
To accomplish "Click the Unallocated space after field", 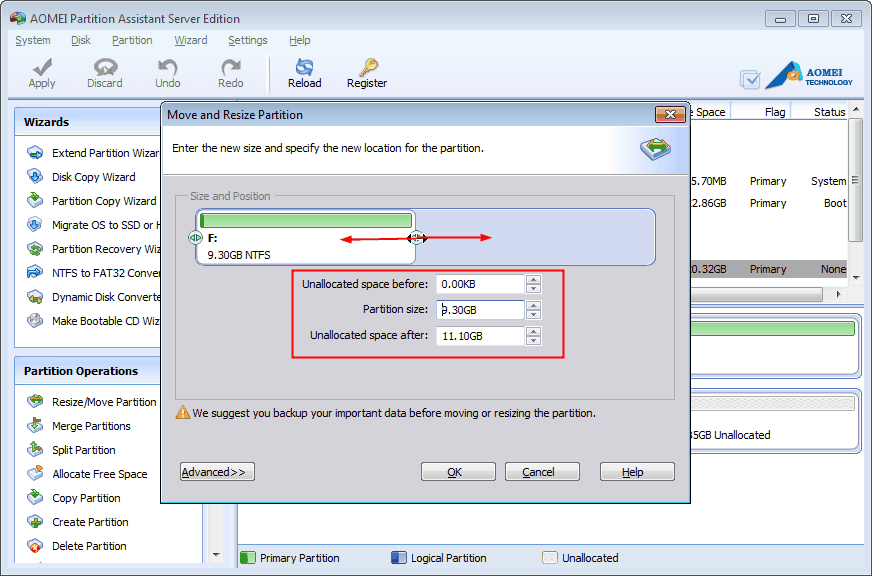I will click(x=480, y=336).
